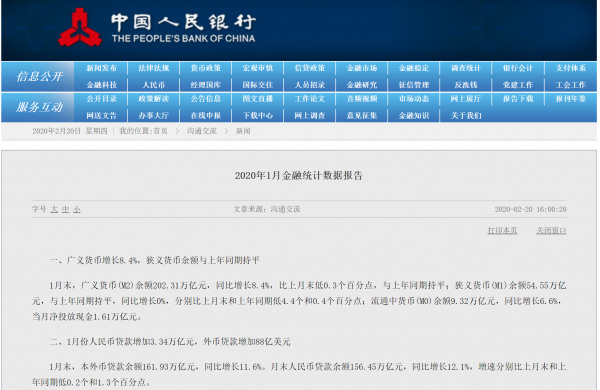Open 图文直播 link
Image resolution: width=600 pixels, height=390 pixels.
pos(258,99)
